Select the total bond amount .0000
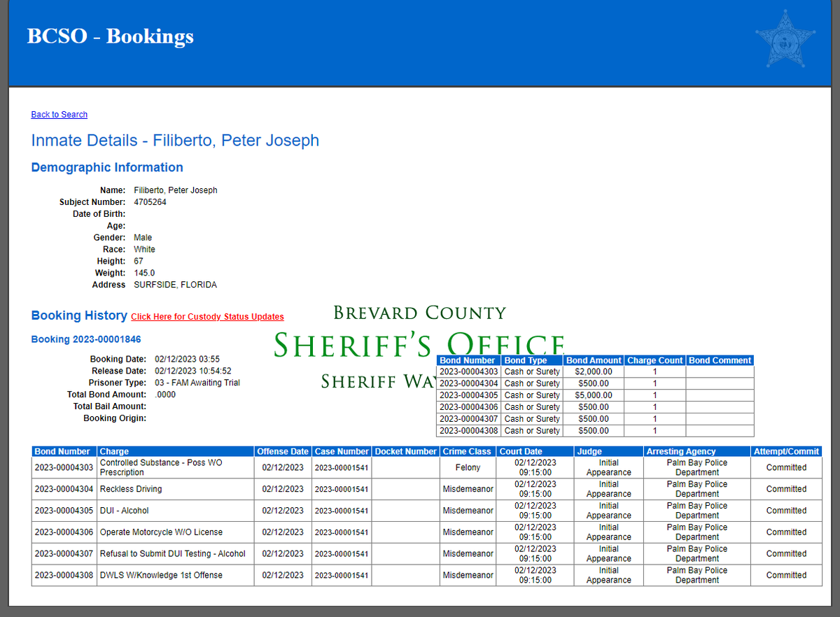The image size is (840, 617). coord(165,395)
